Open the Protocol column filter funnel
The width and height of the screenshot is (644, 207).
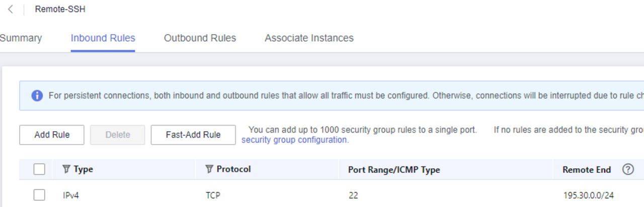(x=209, y=169)
